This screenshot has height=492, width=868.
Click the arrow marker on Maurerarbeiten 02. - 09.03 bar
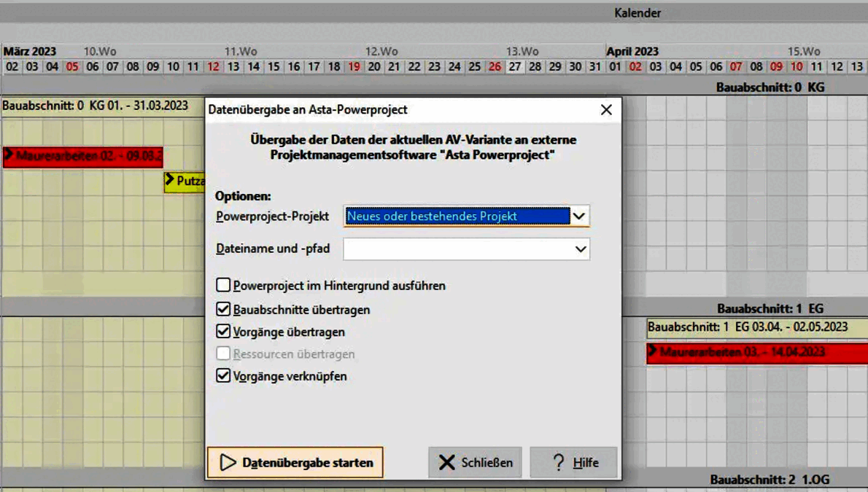pos(8,155)
